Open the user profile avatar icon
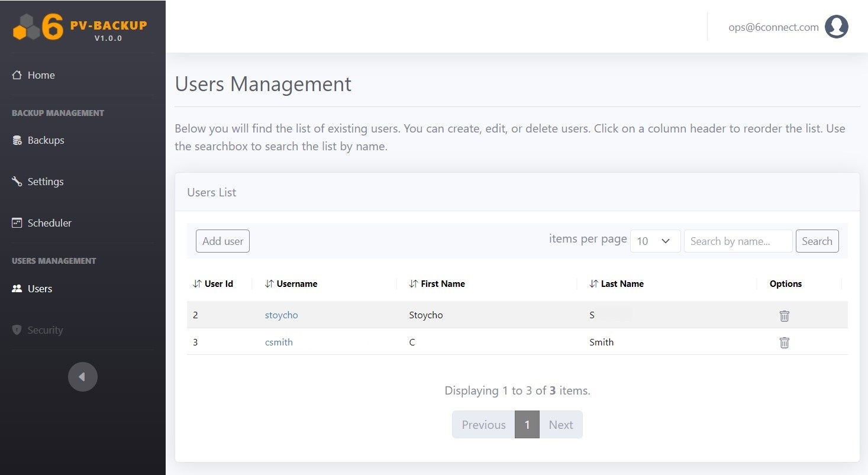This screenshot has height=475, width=868. coord(836,27)
